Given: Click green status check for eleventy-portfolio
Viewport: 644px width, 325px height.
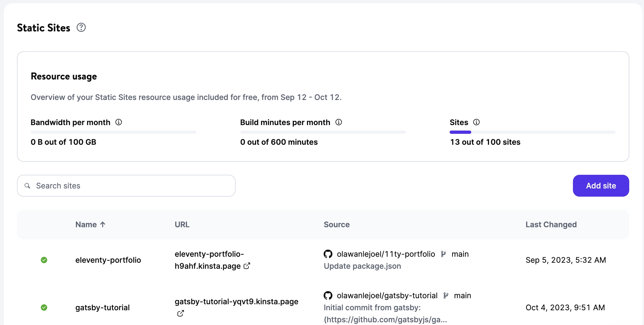Looking at the screenshot, I should (44, 260).
